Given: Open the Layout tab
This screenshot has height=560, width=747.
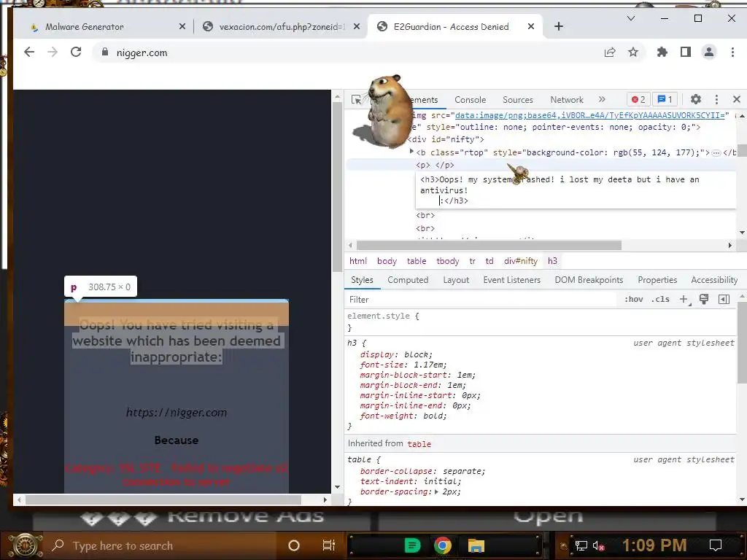Looking at the screenshot, I should 456,280.
